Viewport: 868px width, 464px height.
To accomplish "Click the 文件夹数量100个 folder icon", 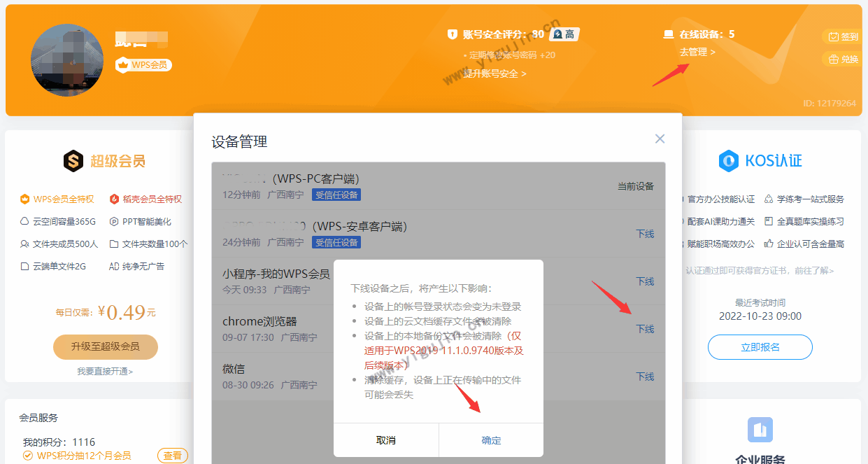I will [115, 244].
